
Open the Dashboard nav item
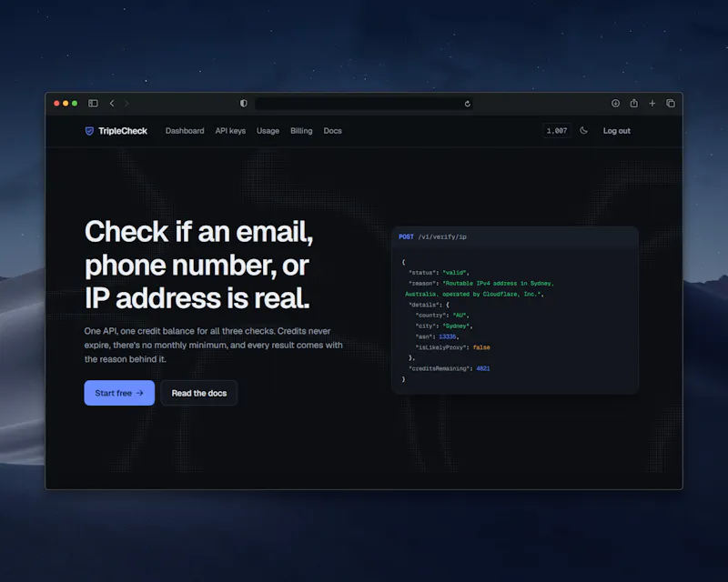(x=185, y=131)
